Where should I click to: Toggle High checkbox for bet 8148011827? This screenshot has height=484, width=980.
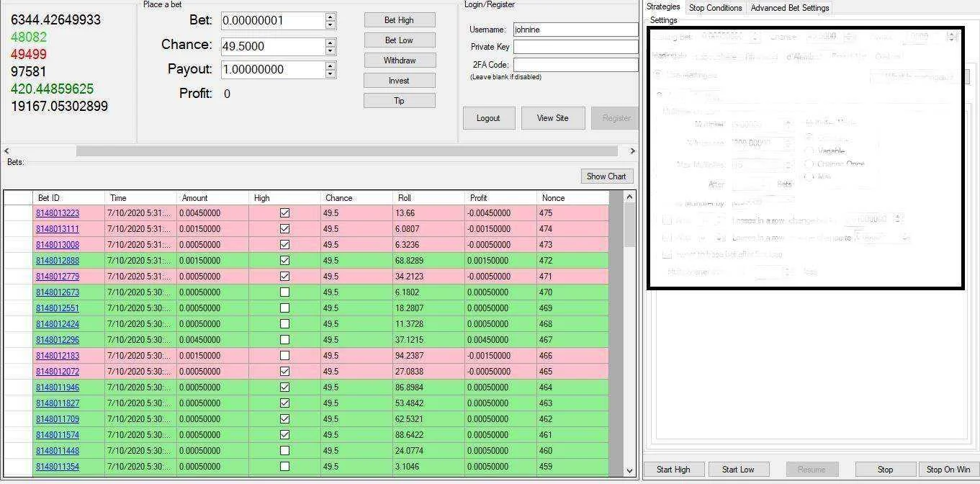[284, 403]
